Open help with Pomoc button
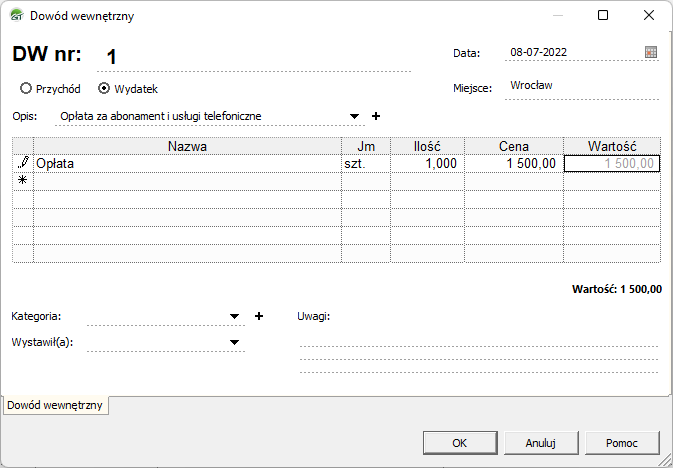673x468 pixels. 622,443
